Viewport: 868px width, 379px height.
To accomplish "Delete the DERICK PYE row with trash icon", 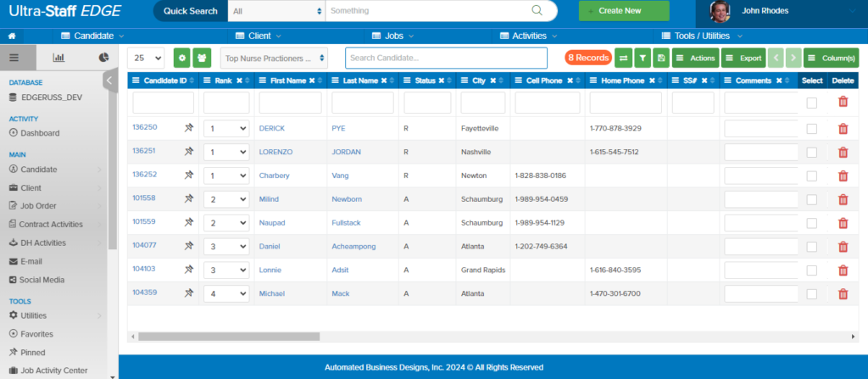I will click(842, 128).
